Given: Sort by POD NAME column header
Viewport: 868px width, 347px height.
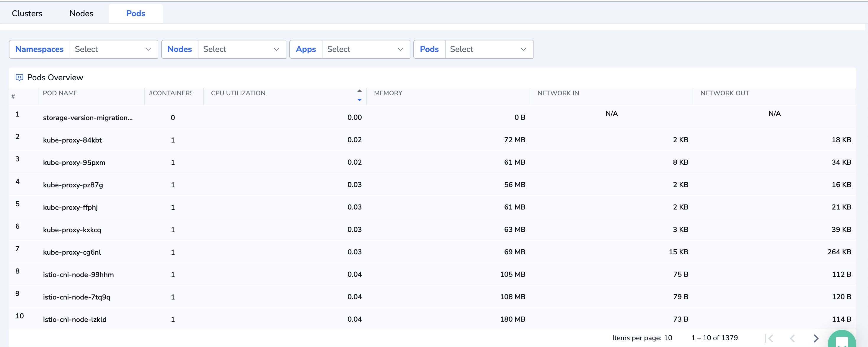Looking at the screenshot, I should coord(60,93).
